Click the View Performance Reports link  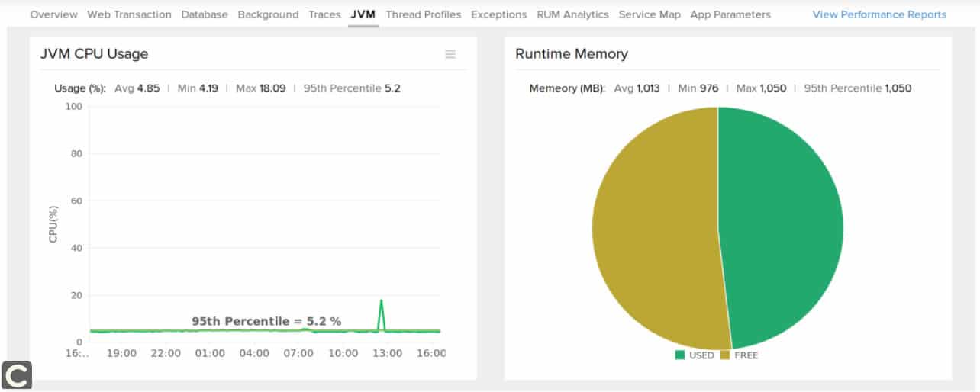[879, 14]
